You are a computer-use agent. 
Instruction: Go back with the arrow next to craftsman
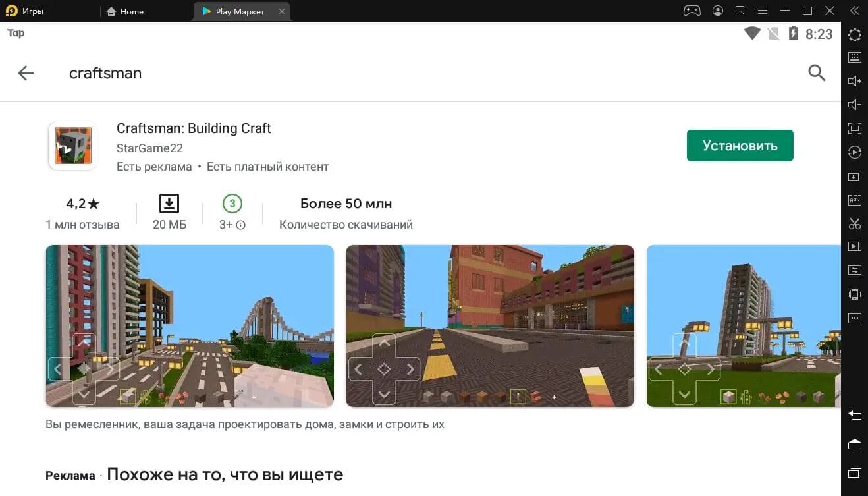pyautogui.click(x=26, y=73)
